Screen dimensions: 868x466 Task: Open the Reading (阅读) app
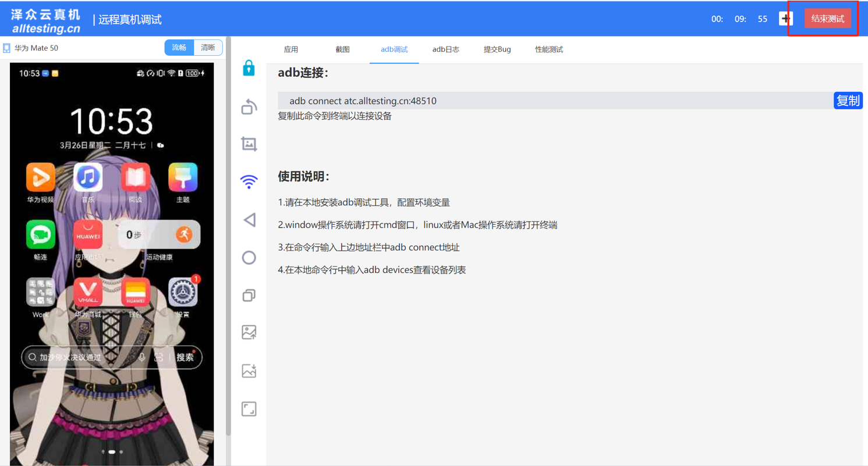135,177
